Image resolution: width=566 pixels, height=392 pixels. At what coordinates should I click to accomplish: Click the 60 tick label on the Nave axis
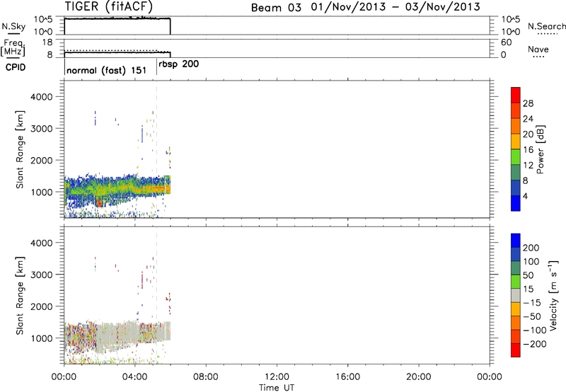click(506, 42)
